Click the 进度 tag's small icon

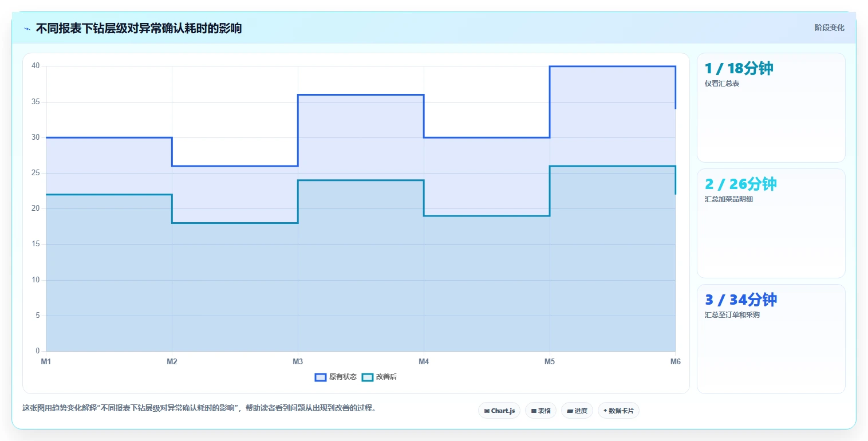point(570,411)
